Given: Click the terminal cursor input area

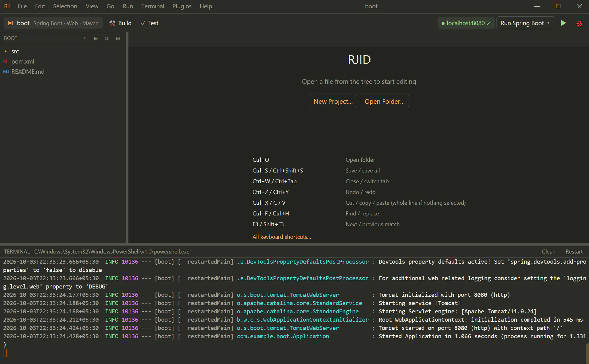Looking at the screenshot, I should point(5,353).
